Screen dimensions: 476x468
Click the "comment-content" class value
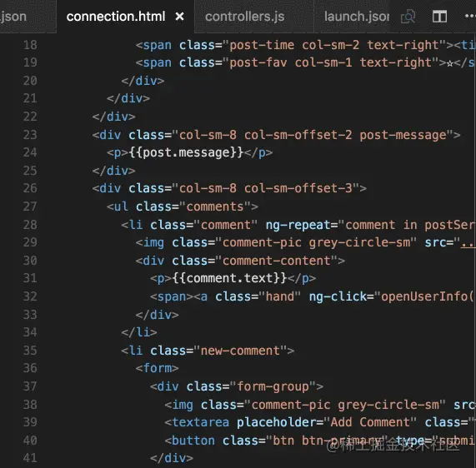point(277,261)
